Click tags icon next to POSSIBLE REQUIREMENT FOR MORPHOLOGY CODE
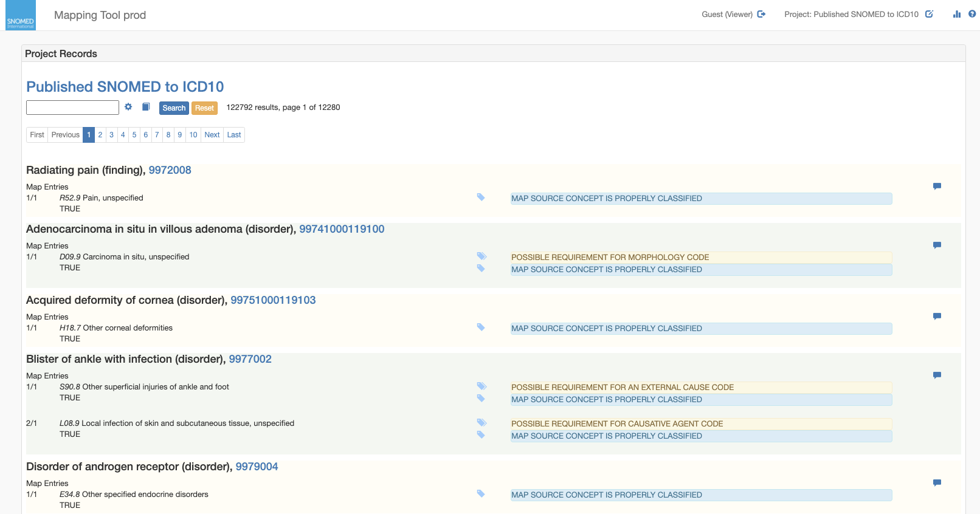Viewport: 980px width, 514px height. tap(481, 256)
